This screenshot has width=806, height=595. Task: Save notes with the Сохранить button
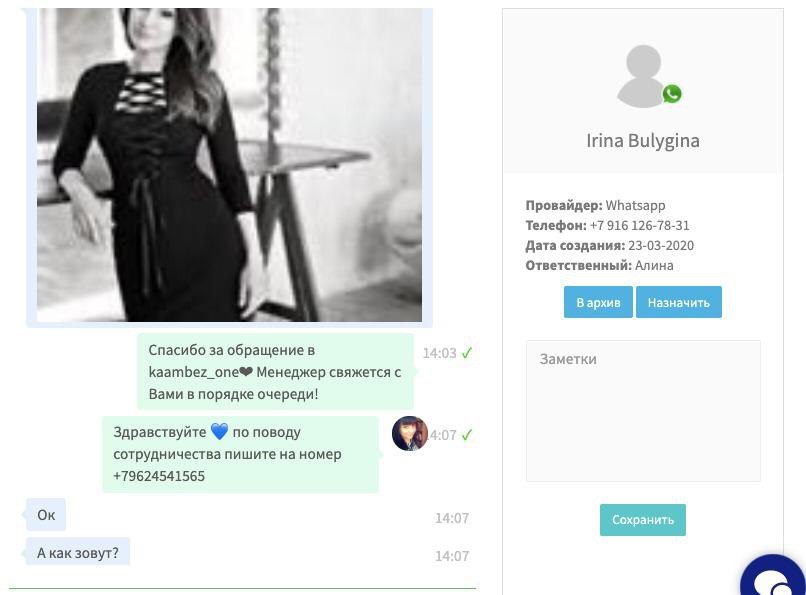pyautogui.click(x=643, y=520)
